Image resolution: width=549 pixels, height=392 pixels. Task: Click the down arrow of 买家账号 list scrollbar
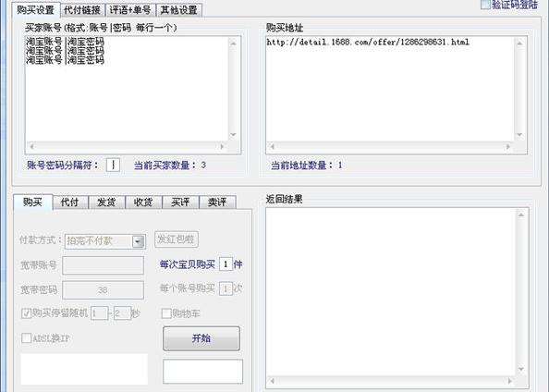click(233, 135)
